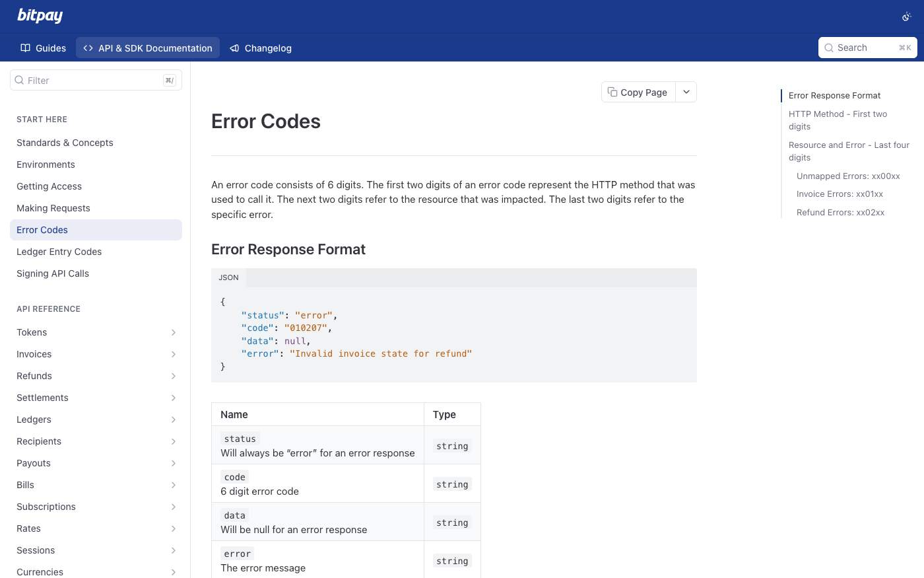
Task: Toggle the dark mode theme icon
Action: click(907, 17)
